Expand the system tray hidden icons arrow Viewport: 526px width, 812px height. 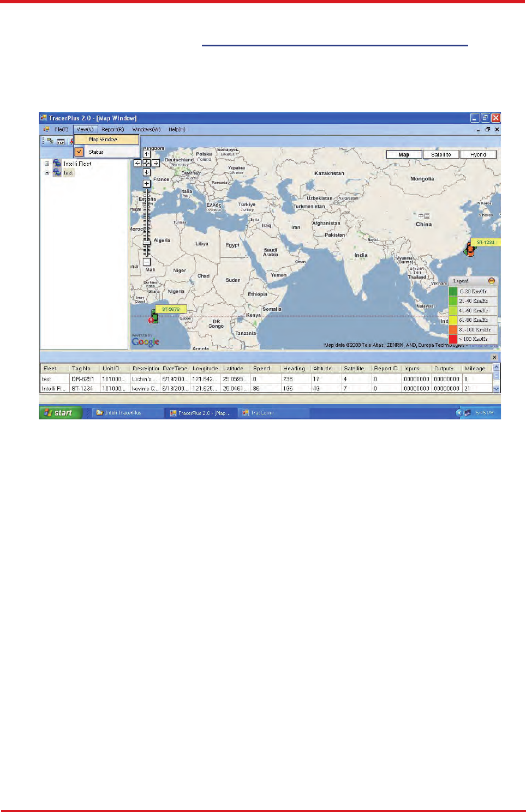point(459,413)
